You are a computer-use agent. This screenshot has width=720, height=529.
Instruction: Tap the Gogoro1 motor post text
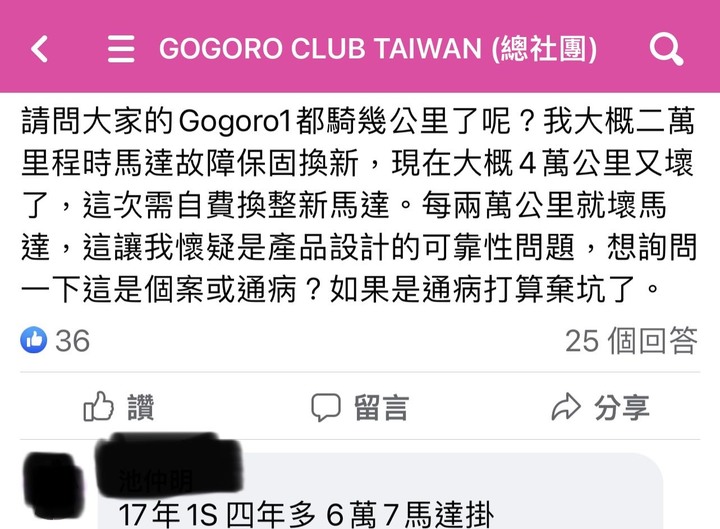[x=359, y=205]
